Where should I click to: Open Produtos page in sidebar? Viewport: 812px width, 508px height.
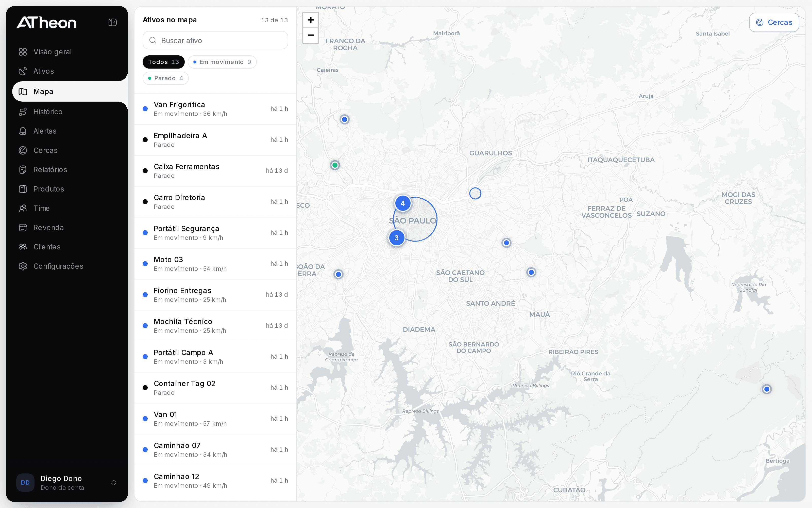click(x=70, y=189)
